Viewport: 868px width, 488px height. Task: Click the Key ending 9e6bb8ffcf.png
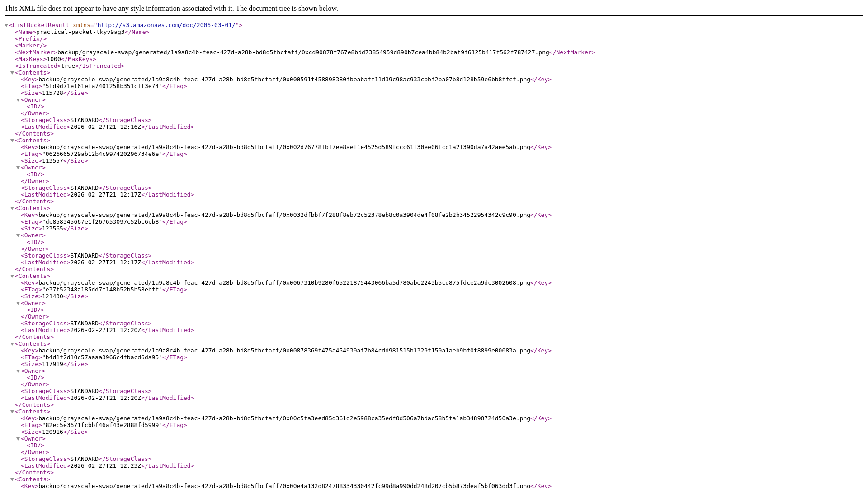284,80
